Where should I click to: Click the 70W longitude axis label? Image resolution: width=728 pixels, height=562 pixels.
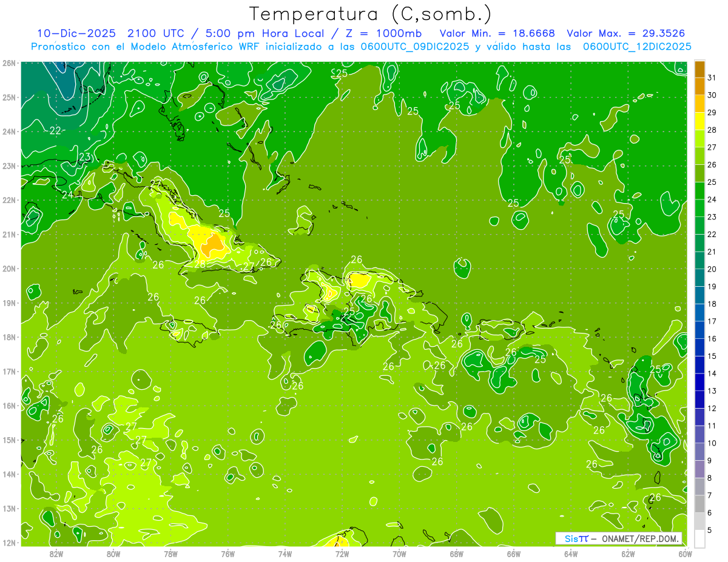point(399,554)
